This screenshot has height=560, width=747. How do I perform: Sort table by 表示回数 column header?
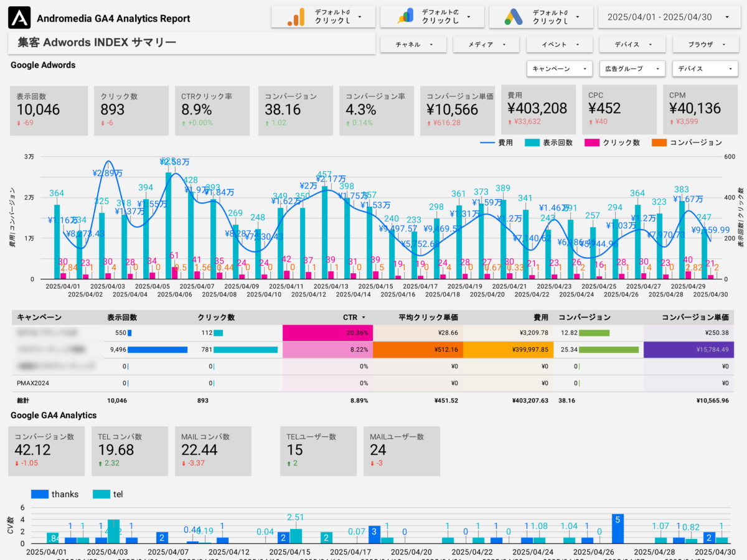pos(122,317)
